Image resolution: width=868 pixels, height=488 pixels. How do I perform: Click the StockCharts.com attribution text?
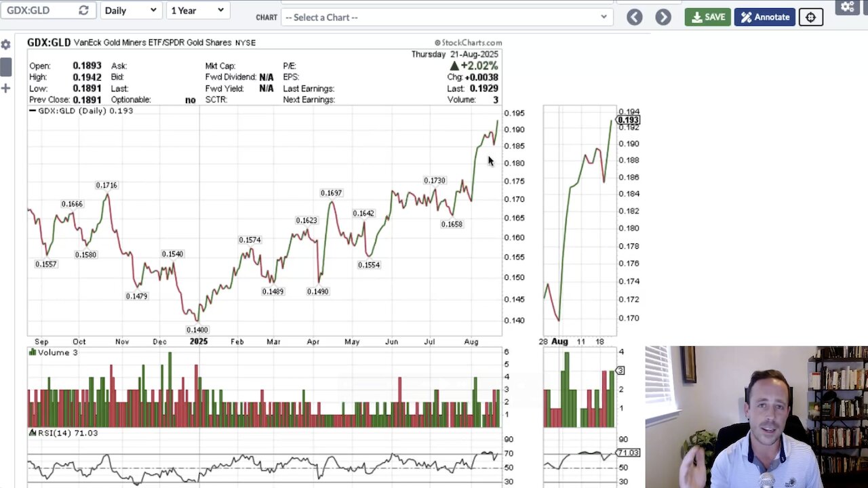[x=468, y=43]
